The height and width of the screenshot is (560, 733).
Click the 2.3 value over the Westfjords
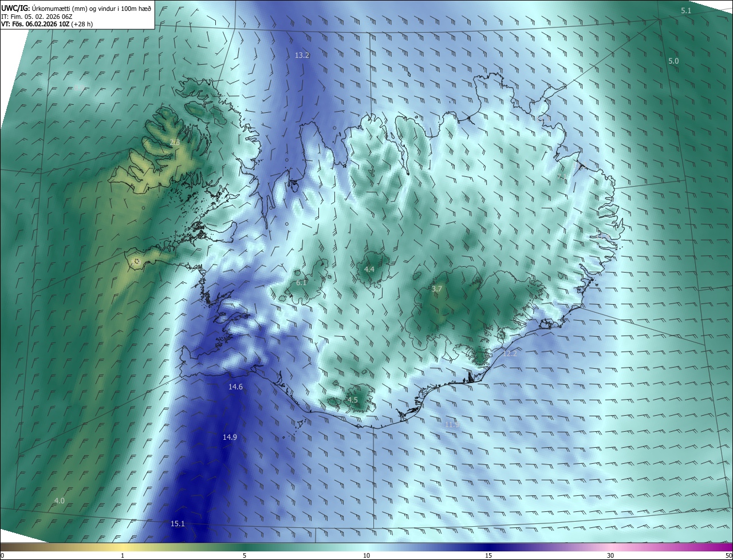point(175,142)
